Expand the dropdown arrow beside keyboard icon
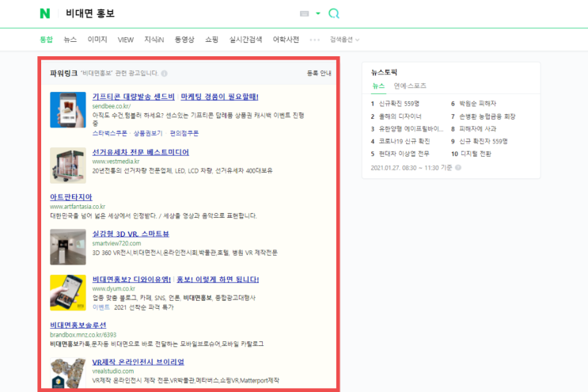Image resolution: width=588 pixels, height=392 pixels. coord(318,13)
